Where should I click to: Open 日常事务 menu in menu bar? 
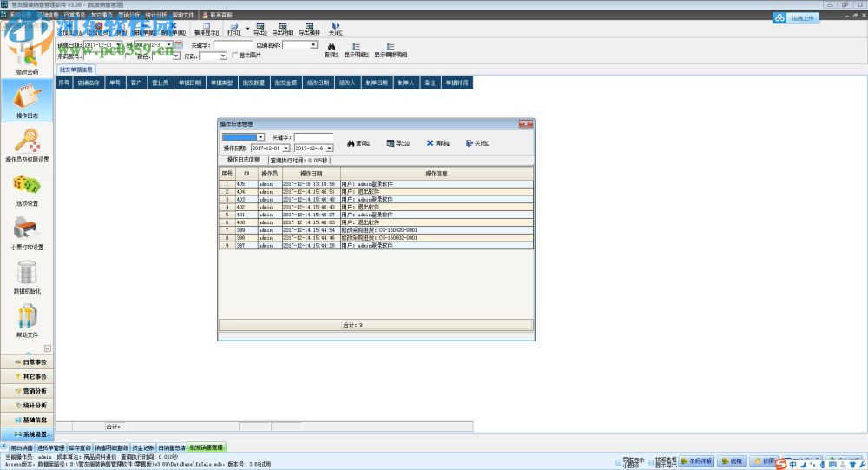[x=75, y=15]
